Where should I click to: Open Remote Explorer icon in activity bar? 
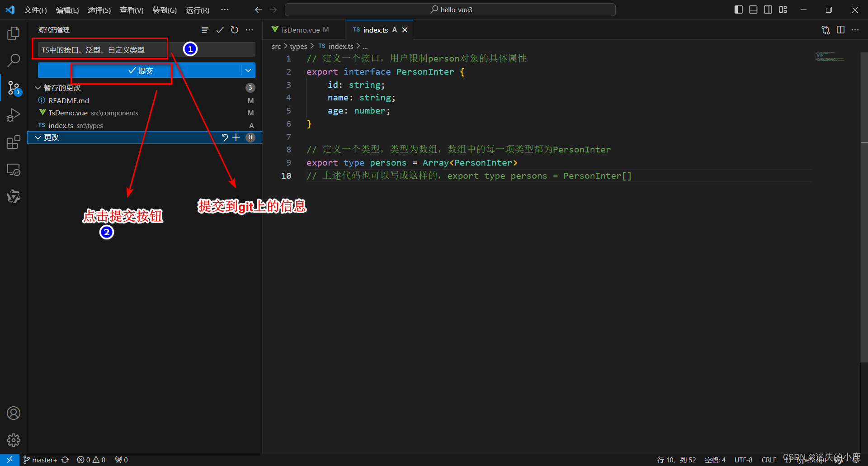[14, 170]
